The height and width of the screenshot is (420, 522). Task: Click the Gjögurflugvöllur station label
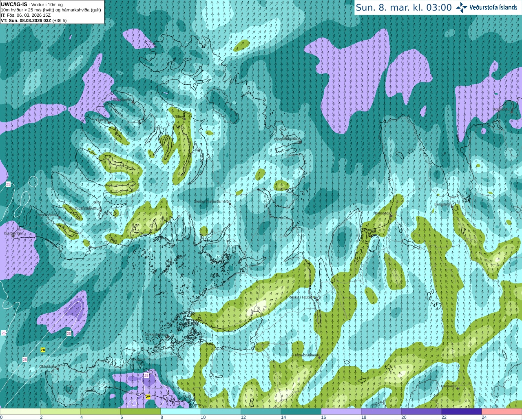point(287,139)
